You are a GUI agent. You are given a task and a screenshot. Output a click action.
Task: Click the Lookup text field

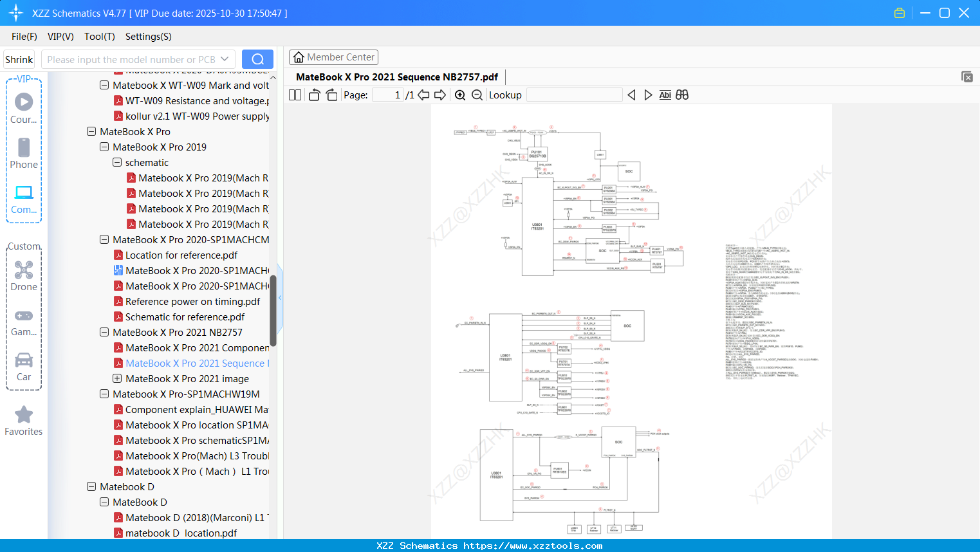coord(575,95)
